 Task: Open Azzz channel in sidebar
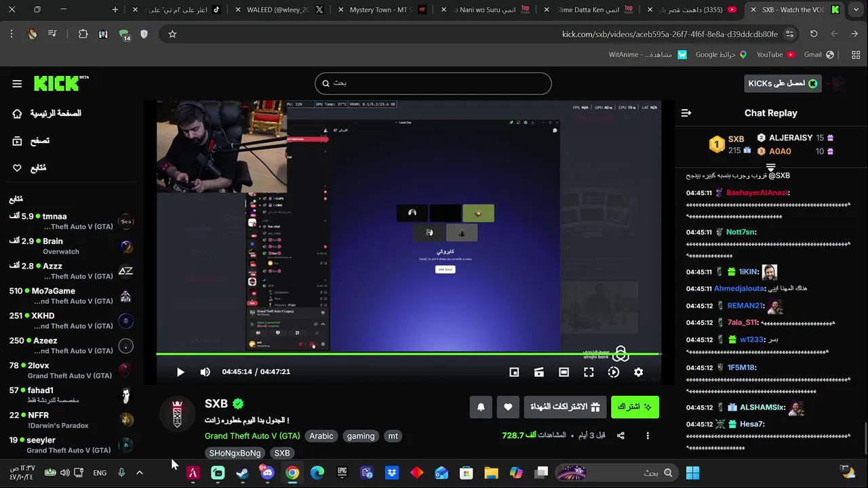click(x=71, y=271)
